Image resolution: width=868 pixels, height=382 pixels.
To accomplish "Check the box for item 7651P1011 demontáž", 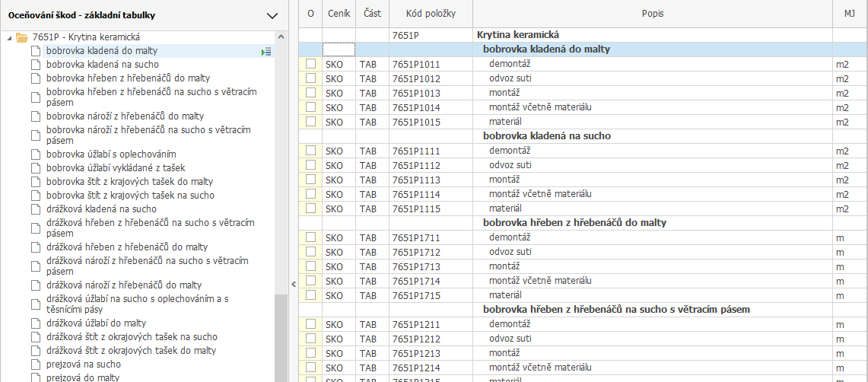I will click(x=310, y=65).
